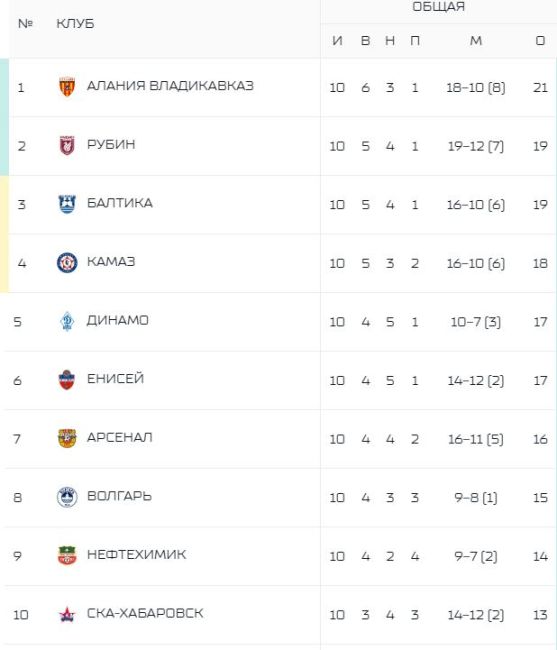
Task: Click the Балтика club emblem
Action: tap(67, 204)
